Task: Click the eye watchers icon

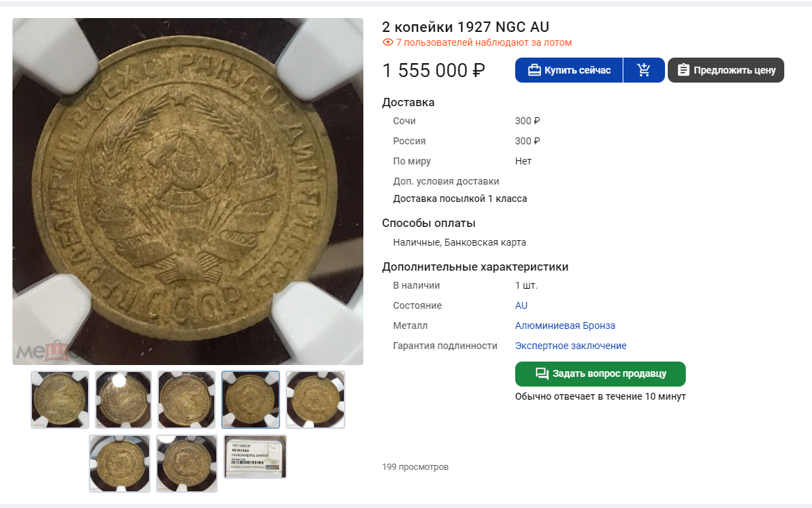Action: (x=388, y=42)
